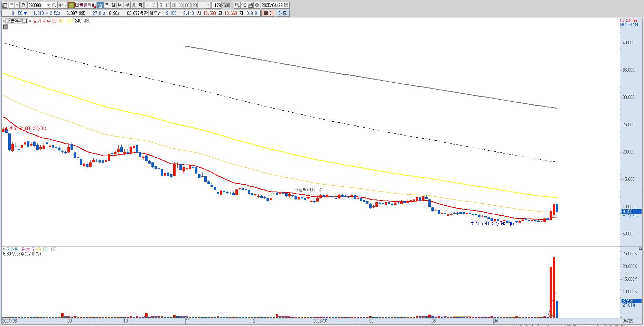
Task: Click the candle count field 179
Action: pyautogui.click(x=216, y=5)
